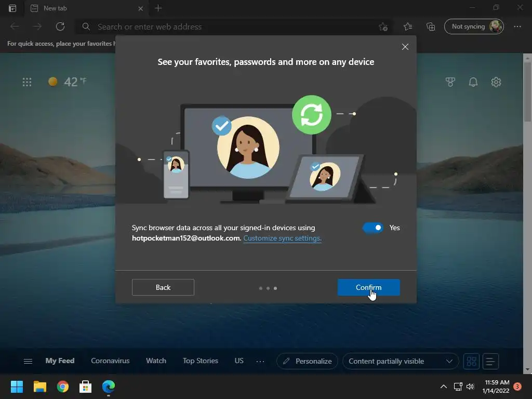Image resolution: width=532 pixels, height=399 pixels.
Task: Switch feed to grid view icon
Action: tap(471, 361)
